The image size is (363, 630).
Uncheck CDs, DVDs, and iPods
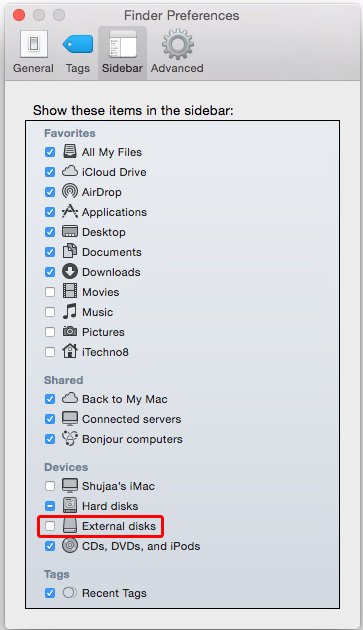[x=50, y=546]
